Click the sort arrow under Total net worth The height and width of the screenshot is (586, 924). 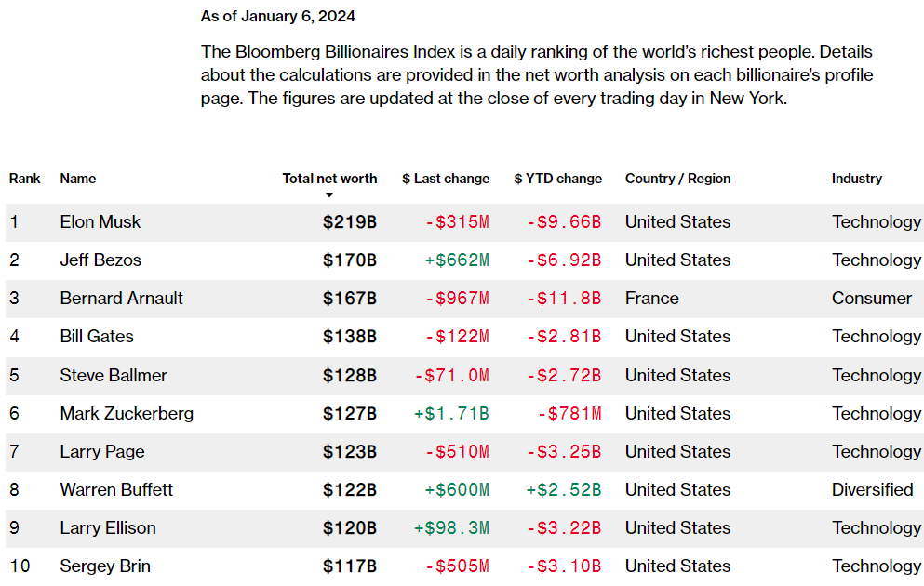pyautogui.click(x=328, y=195)
